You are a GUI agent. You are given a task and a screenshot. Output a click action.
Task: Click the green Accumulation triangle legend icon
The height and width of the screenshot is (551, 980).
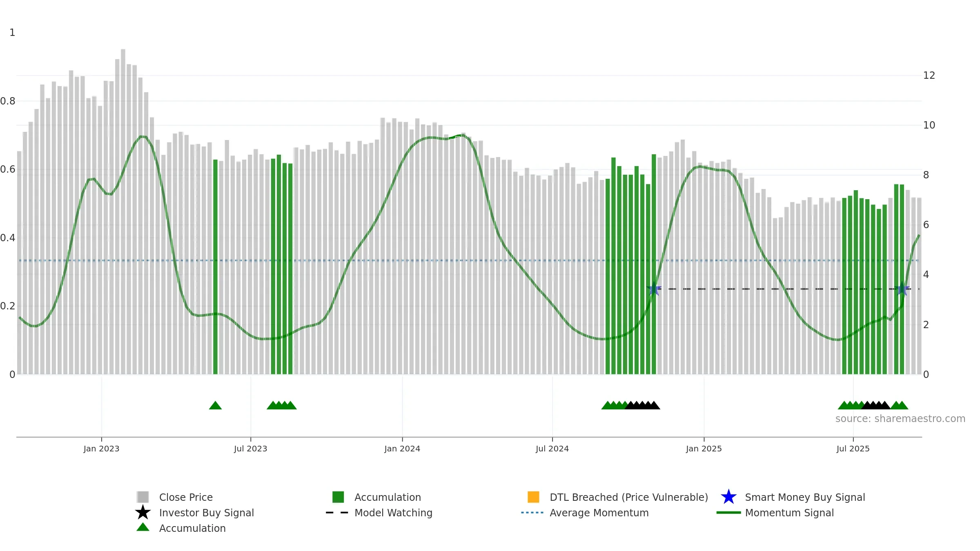(143, 527)
